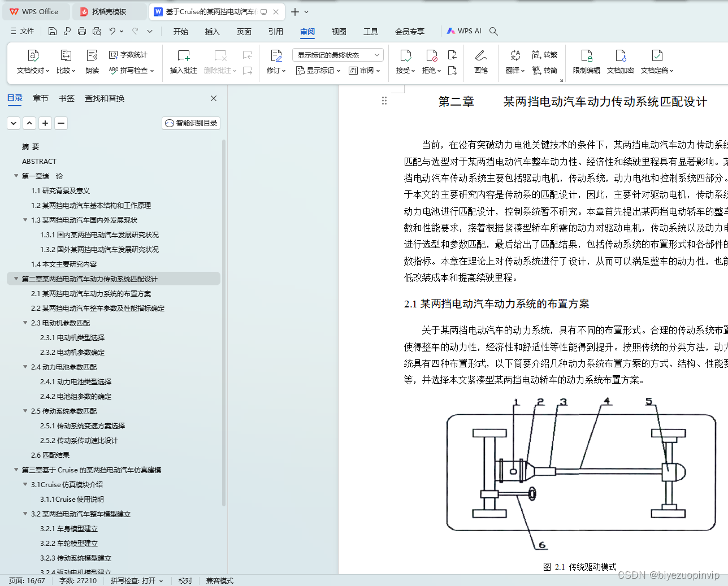Viewport: 728px width, 586px height.
Task: Switch to 章节 tab in navigation pane
Action: [41, 98]
